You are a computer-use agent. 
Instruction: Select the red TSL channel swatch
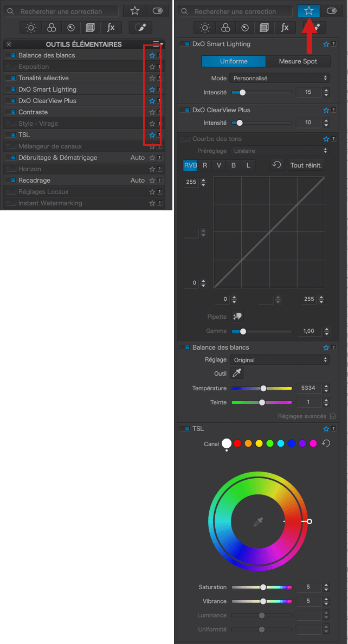[x=237, y=443]
